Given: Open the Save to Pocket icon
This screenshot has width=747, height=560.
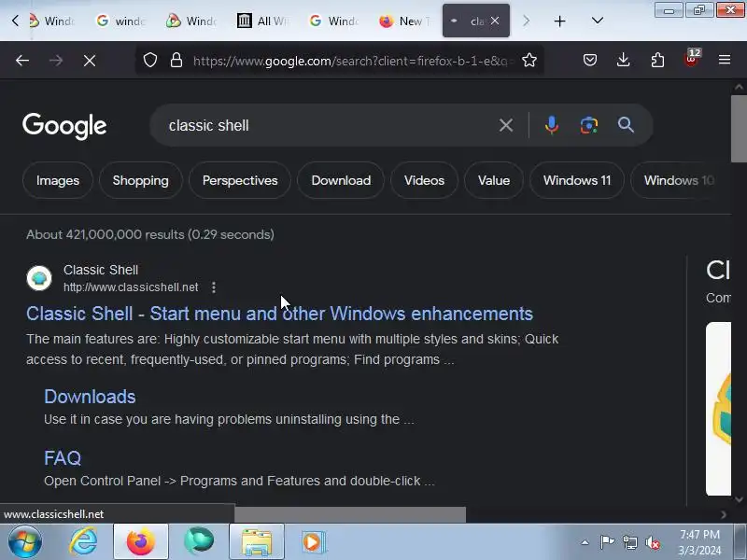Looking at the screenshot, I should [590, 60].
